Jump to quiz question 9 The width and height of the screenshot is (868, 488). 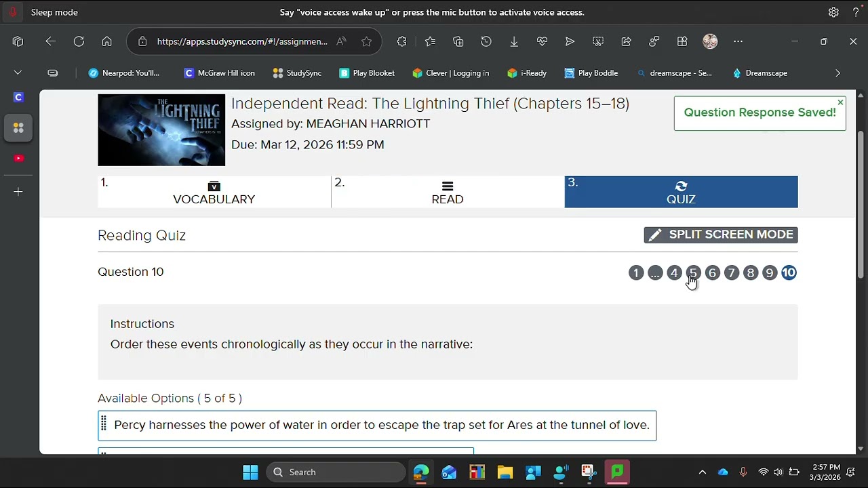769,272
